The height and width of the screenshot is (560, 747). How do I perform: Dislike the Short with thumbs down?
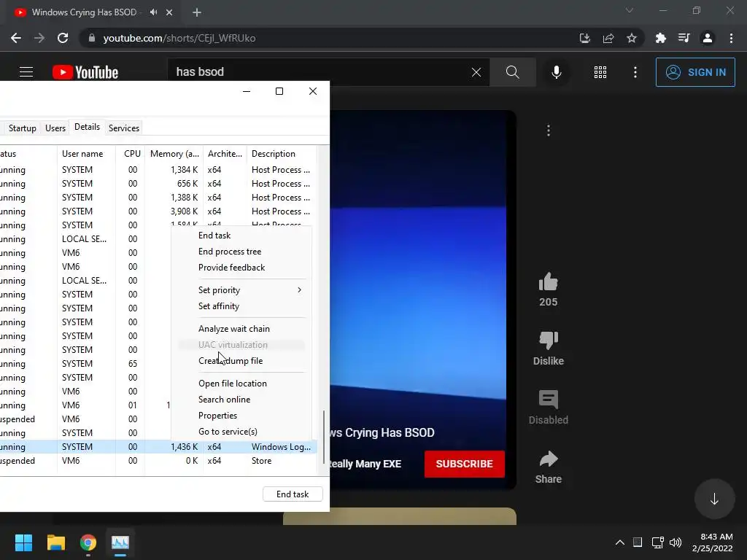[549, 340]
